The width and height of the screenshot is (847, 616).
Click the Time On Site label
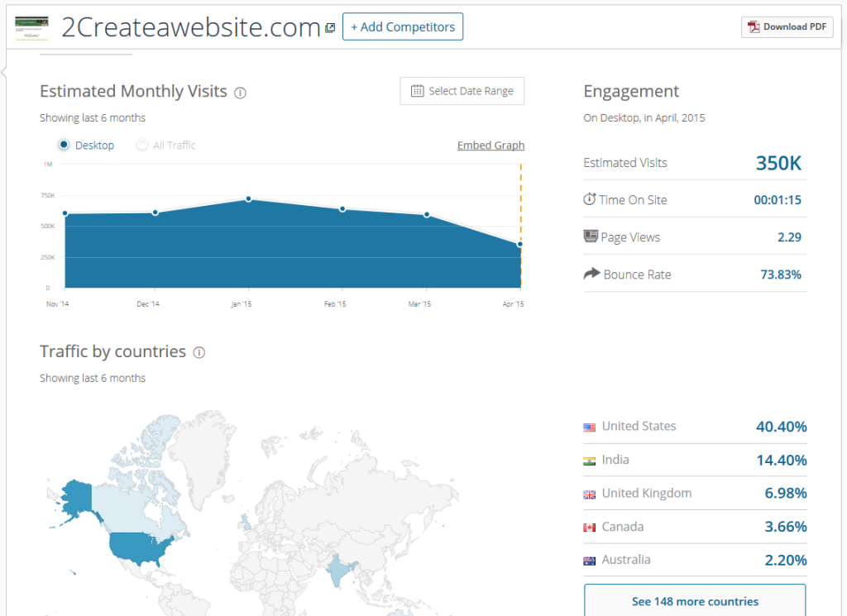(633, 200)
